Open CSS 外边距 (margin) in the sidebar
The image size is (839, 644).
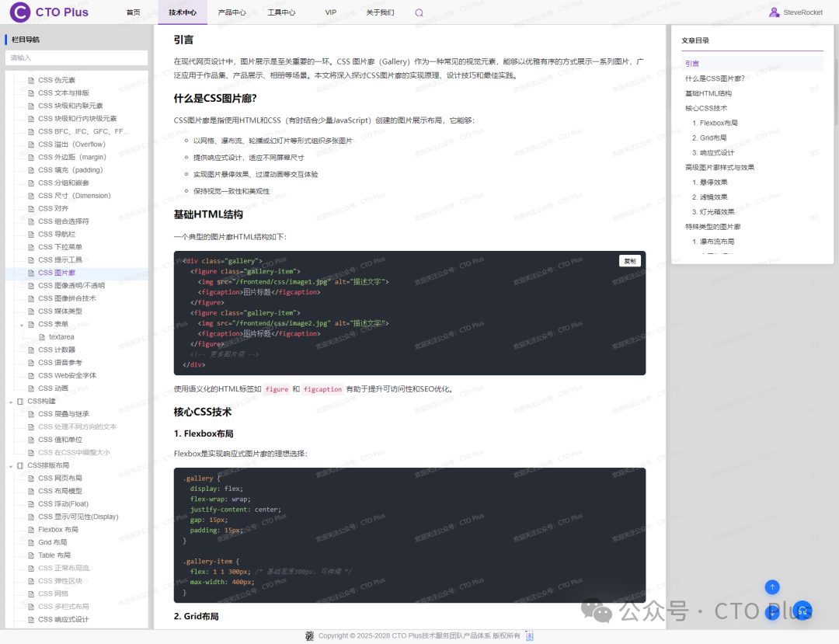[x=72, y=157]
